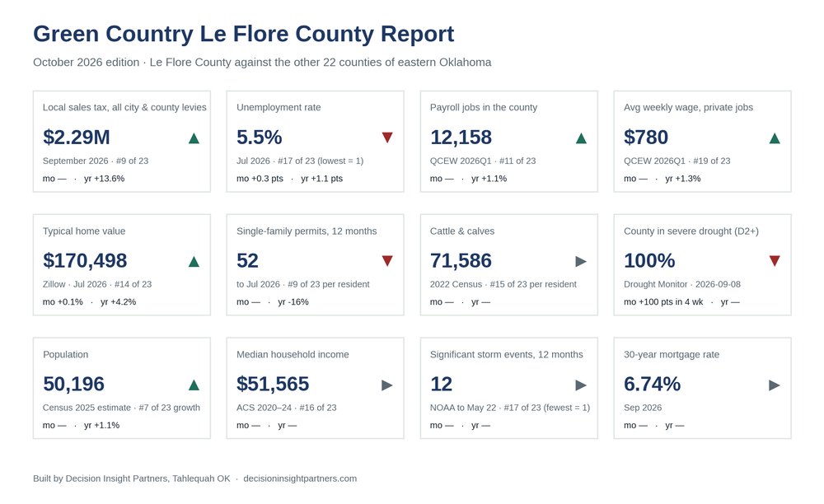
Task: Select the $780 weekly wage value
Action: [x=646, y=138]
